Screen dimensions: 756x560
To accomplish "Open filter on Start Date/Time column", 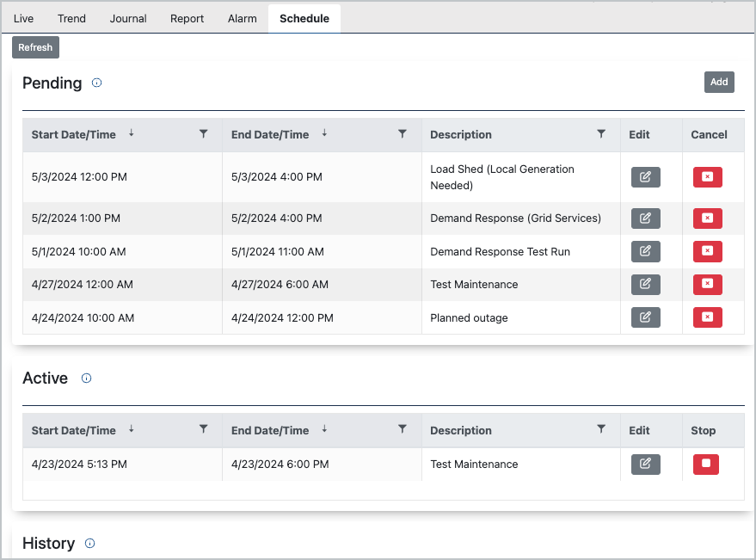I will 204,134.
